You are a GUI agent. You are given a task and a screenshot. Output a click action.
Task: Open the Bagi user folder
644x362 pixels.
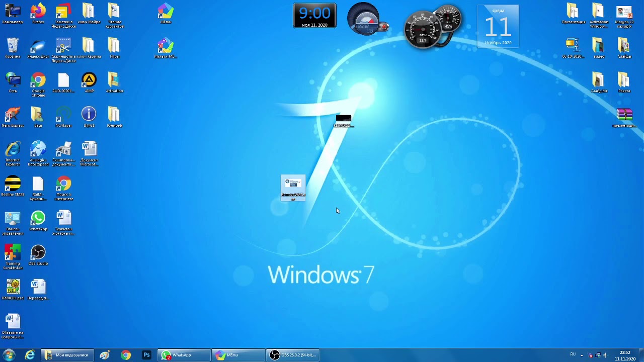point(38,117)
